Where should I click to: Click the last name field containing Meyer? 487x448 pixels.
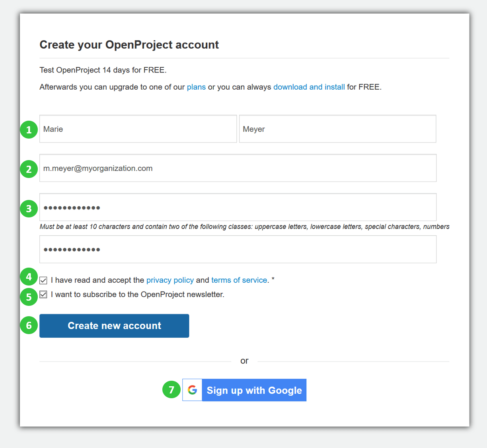click(x=337, y=129)
